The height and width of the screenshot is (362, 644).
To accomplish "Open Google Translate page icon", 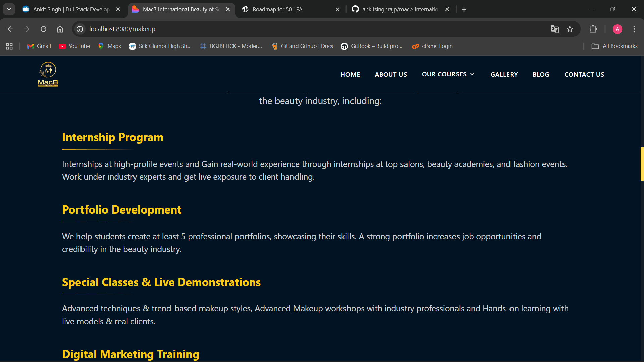I will [555, 29].
